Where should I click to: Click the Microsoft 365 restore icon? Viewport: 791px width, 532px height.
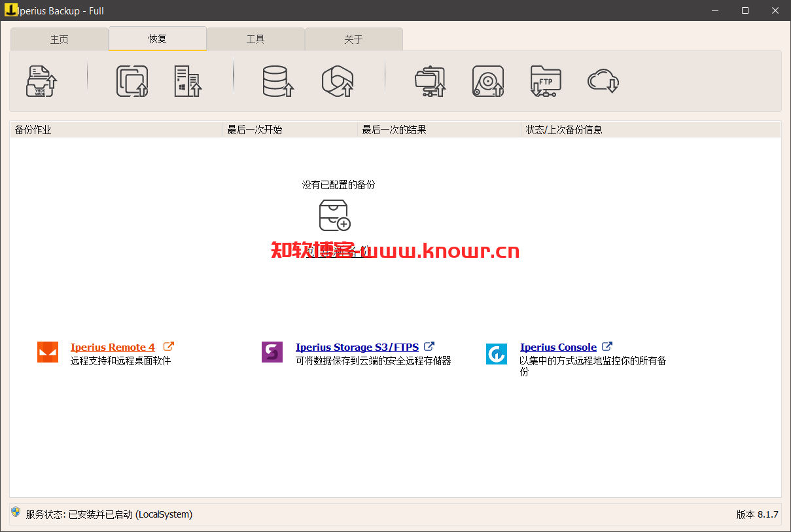click(x=338, y=81)
